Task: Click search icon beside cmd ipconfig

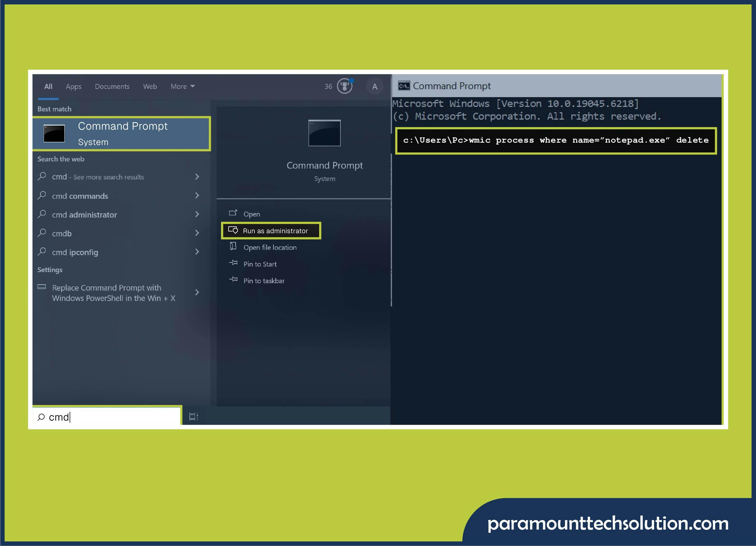Action: click(42, 251)
